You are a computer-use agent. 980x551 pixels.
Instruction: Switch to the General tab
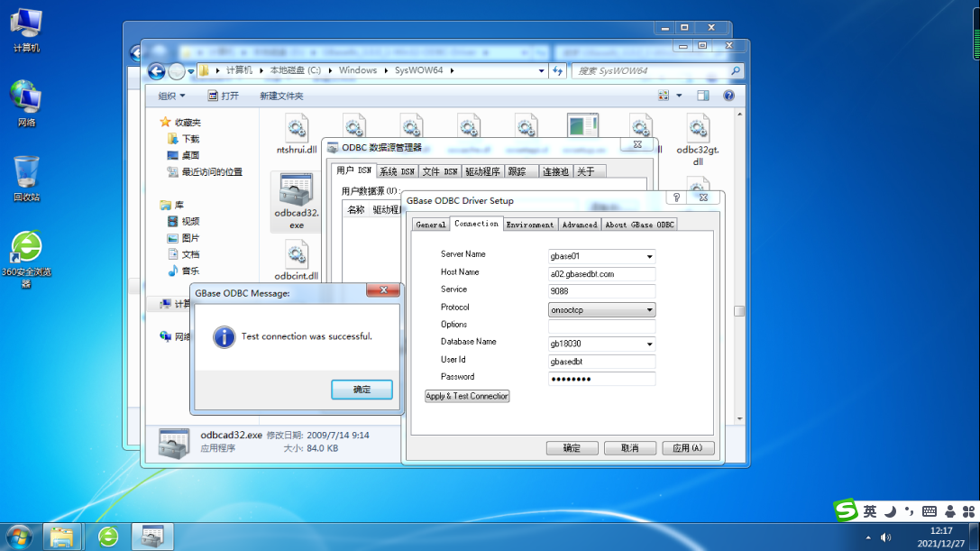pyautogui.click(x=431, y=225)
